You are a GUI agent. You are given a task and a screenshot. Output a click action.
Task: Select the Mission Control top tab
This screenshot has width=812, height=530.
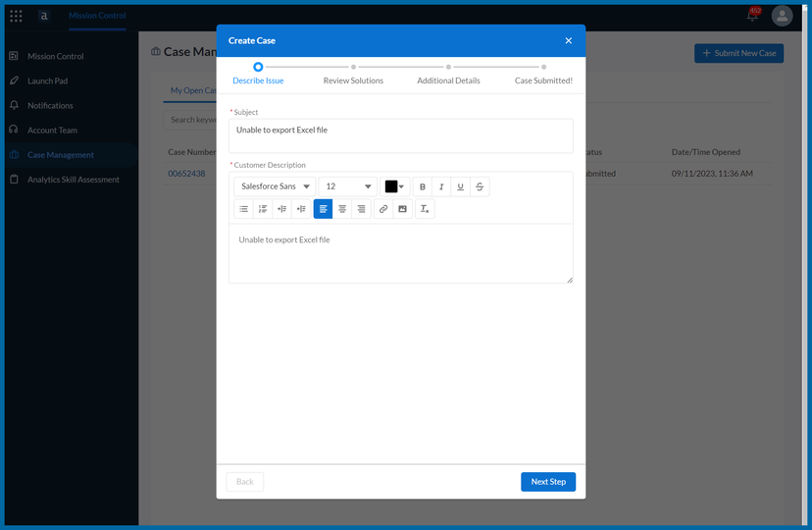coord(97,16)
